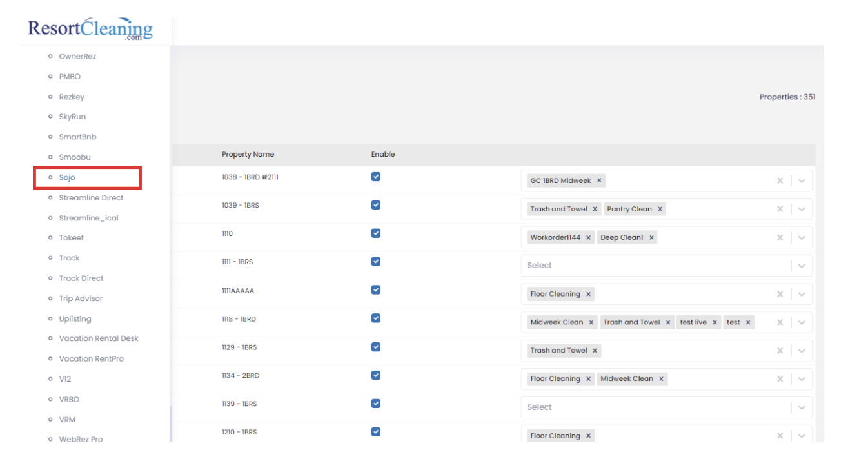Go to the VRBO integration link

[x=69, y=399]
